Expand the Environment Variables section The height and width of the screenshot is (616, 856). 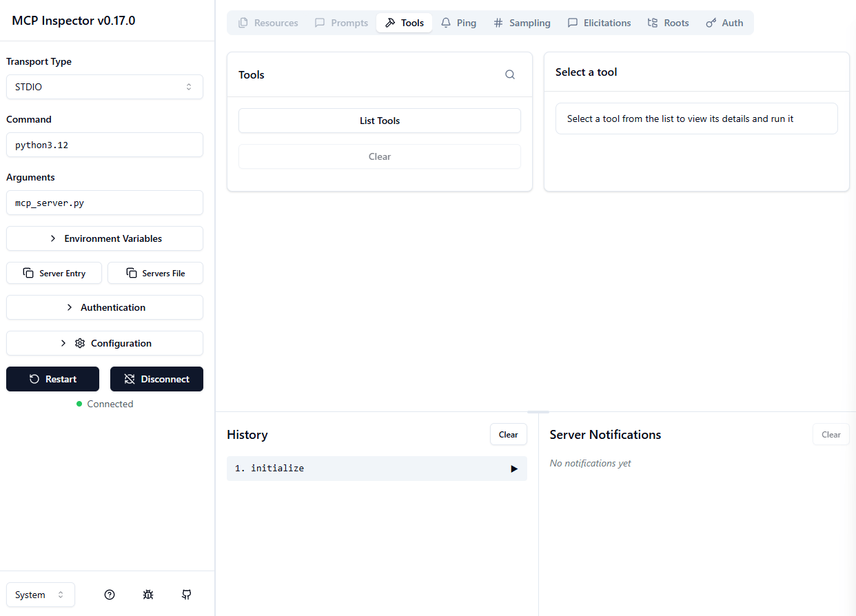pos(105,238)
